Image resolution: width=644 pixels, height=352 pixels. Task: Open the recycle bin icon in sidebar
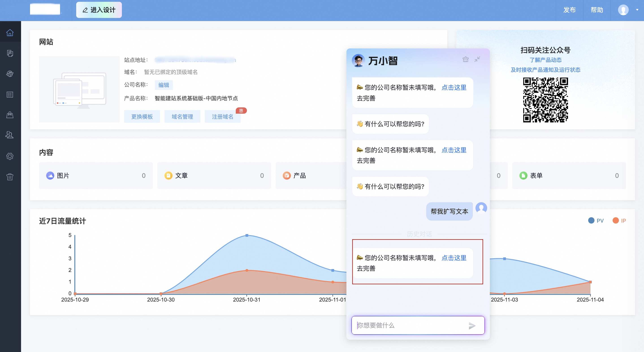click(10, 176)
